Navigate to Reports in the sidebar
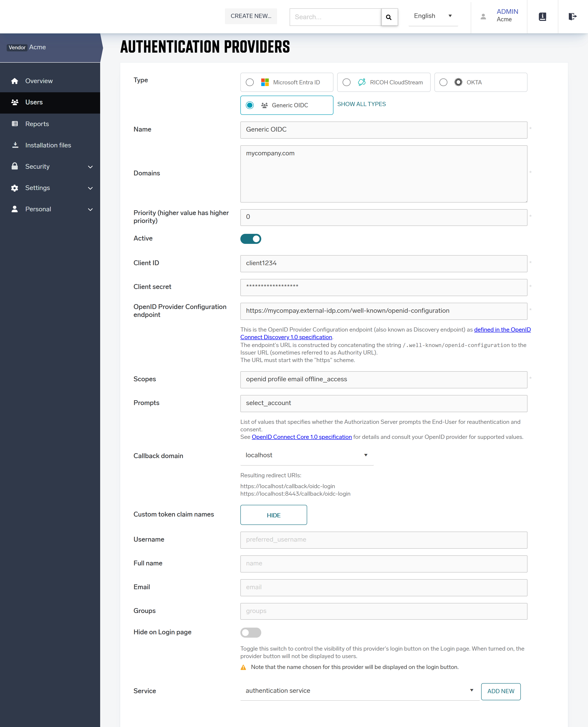This screenshot has width=588, height=727. point(37,123)
